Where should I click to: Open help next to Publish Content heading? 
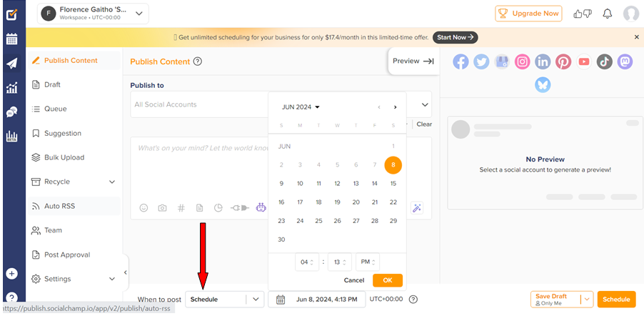198,61
